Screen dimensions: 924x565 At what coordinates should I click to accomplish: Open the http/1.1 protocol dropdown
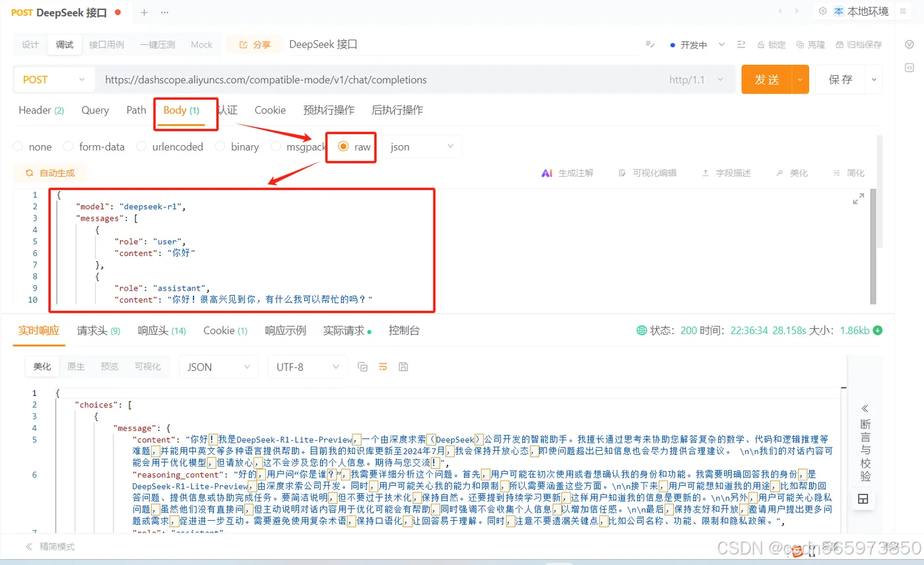tap(696, 80)
